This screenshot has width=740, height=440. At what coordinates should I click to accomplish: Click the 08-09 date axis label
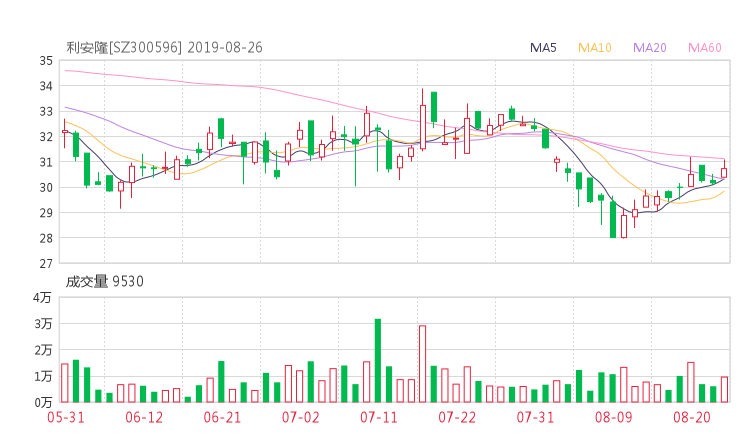tap(613, 417)
